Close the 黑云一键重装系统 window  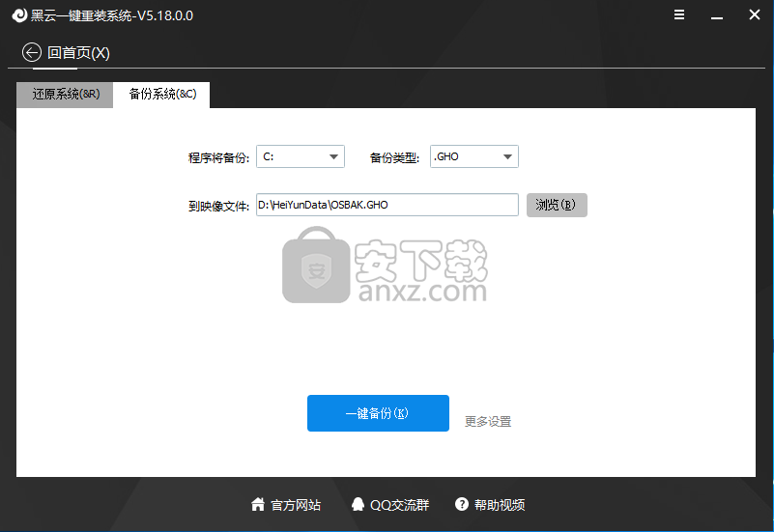[x=755, y=14]
